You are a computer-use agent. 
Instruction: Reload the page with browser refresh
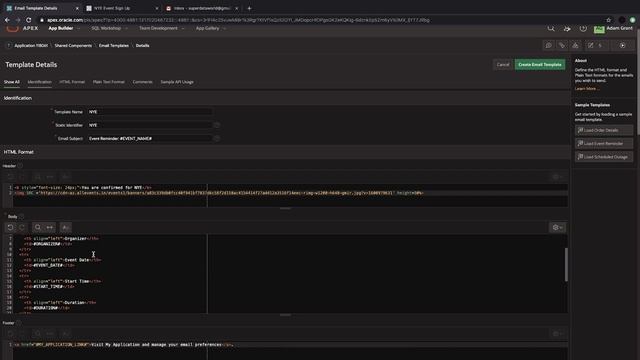pyautogui.click(x=29, y=20)
